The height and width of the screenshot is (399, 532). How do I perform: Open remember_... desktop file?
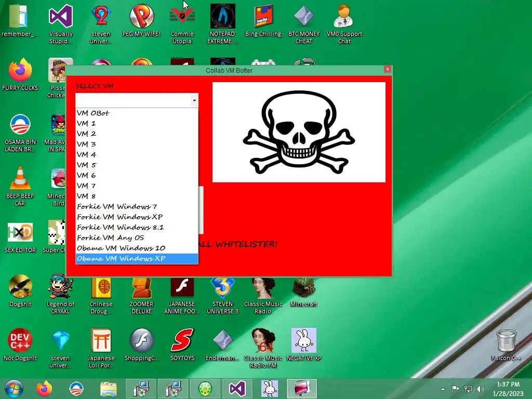coord(20,20)
